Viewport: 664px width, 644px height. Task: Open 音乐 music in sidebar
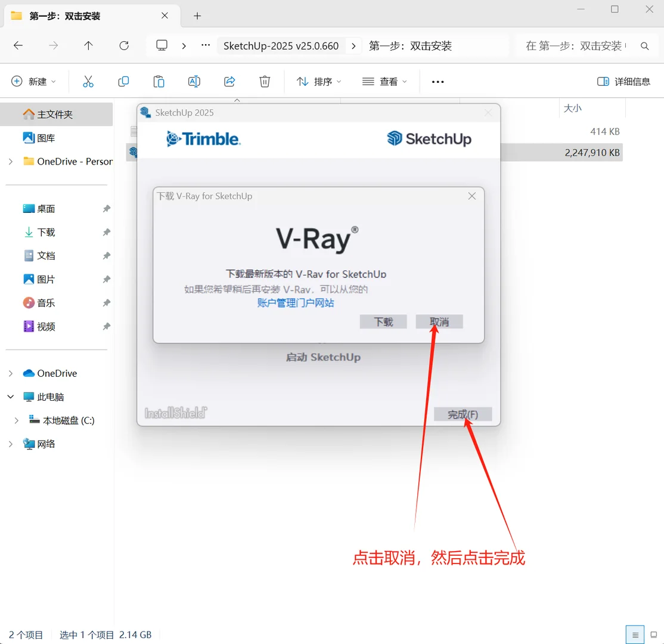pos(46,303)
